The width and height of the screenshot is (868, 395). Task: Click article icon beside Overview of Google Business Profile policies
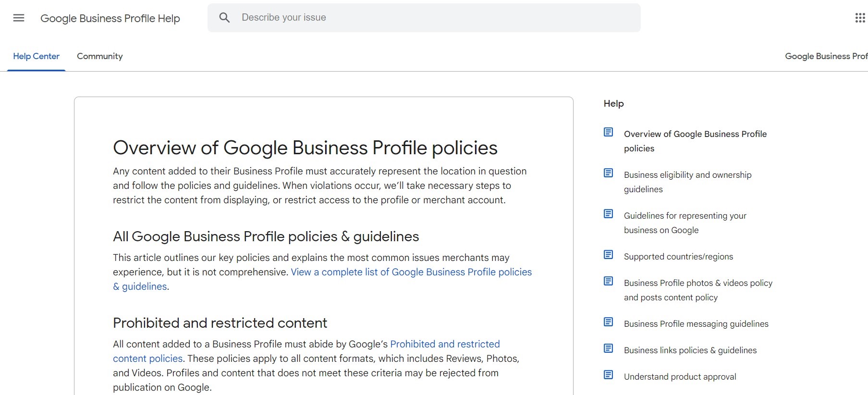[x=608, y=132]
